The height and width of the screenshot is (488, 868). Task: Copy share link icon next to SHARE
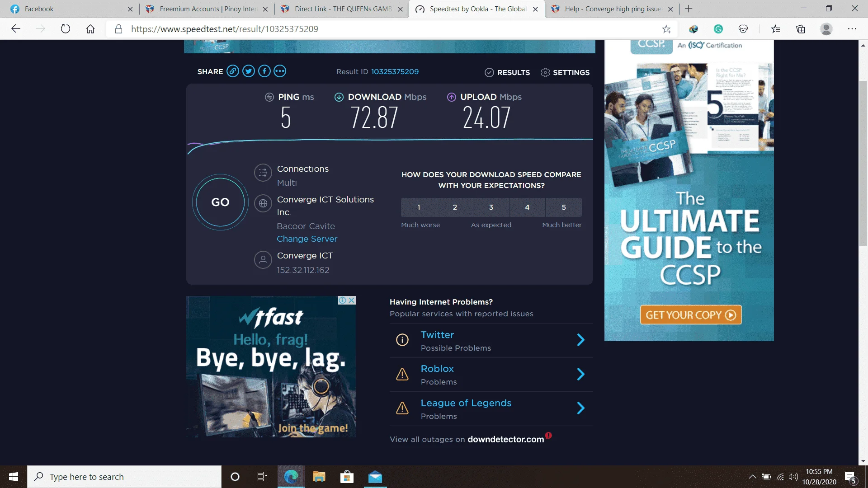233,71
